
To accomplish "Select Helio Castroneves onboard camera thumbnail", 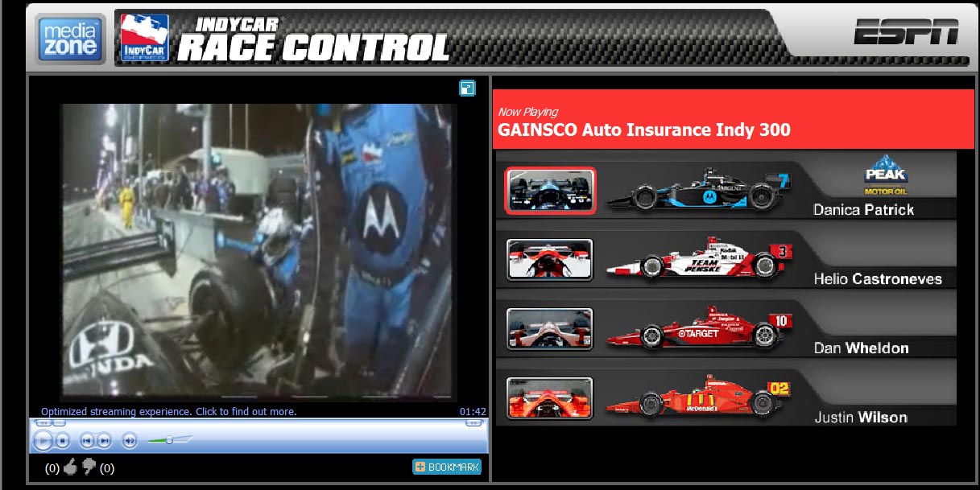I will (550, 260).
